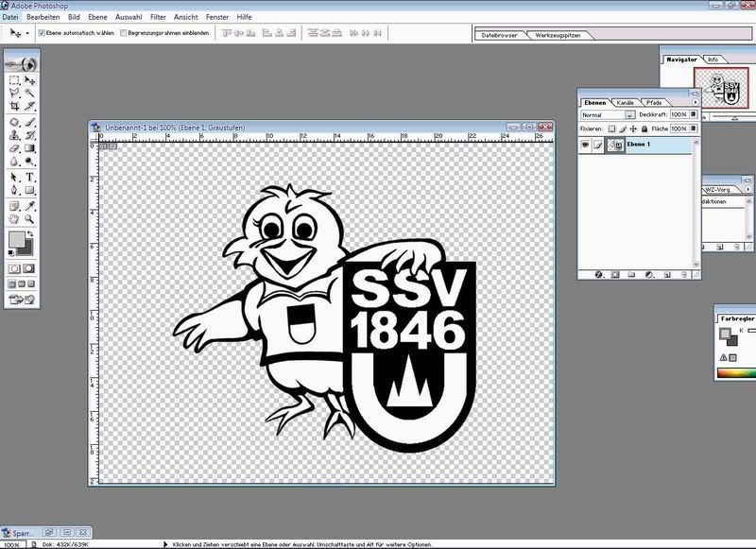Screen dimensions: 756x549
Task: Select the Brush tool
Action: tap(29, 123)
